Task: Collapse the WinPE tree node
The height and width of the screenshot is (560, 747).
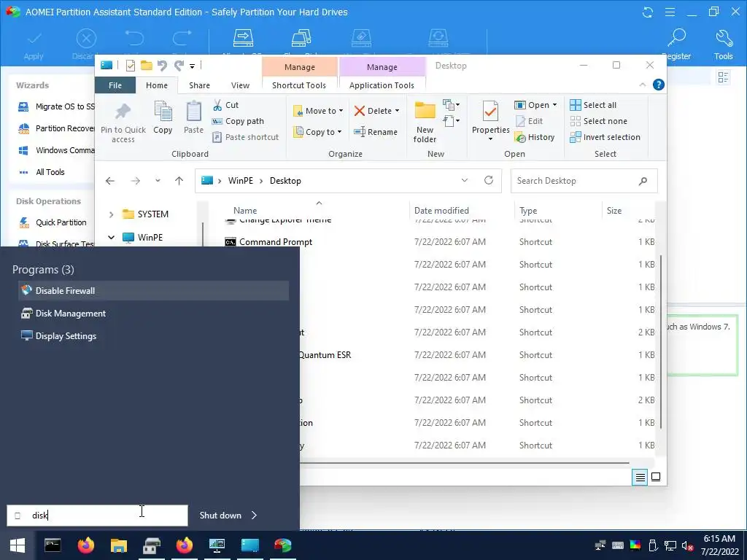Action: pos(111,237)
